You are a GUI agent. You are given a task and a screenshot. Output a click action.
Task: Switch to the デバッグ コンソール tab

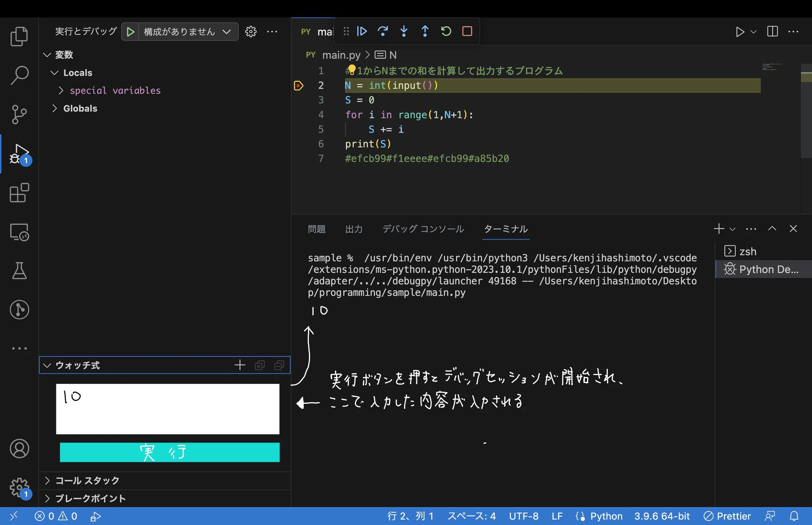[423, 229]
